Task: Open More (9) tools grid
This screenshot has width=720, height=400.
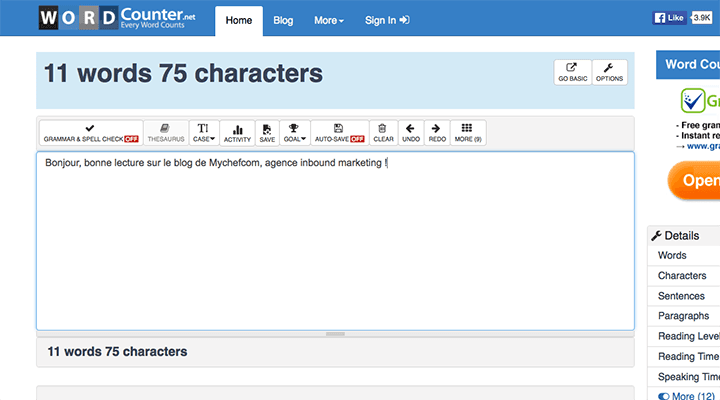Action: [468, 133]
